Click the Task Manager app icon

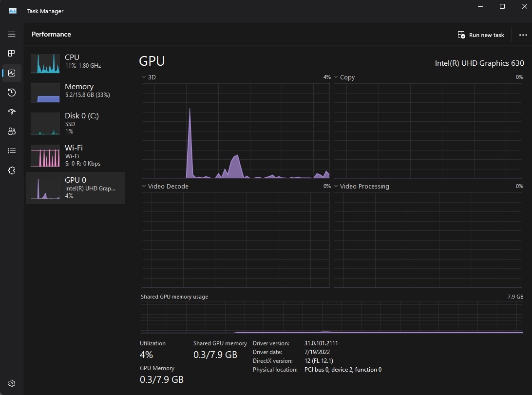click(x=13, y=11)
